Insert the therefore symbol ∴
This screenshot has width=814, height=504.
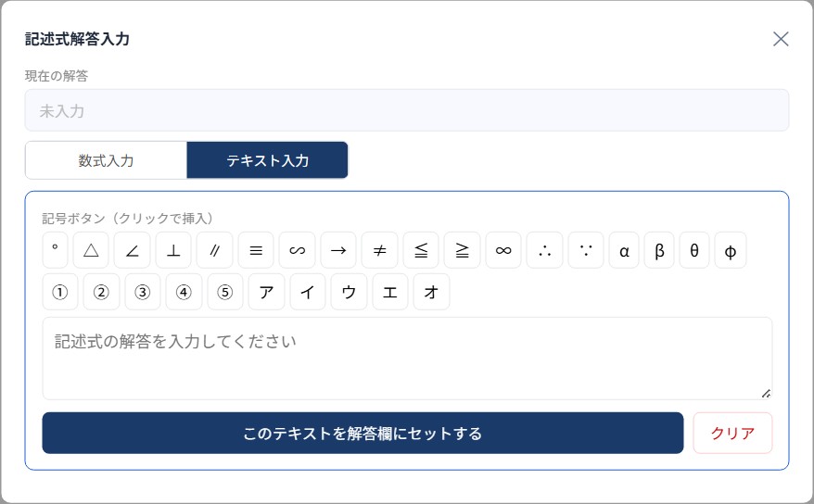544,250
